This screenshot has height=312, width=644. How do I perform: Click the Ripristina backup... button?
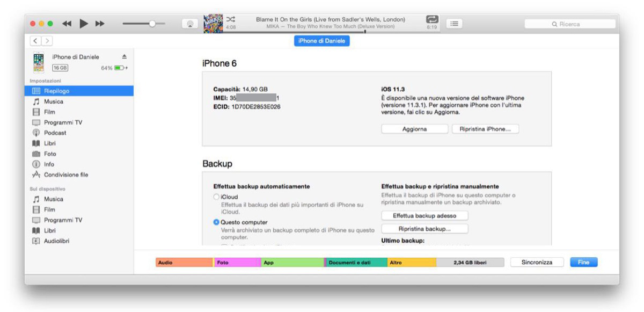(x=425, y=229)
